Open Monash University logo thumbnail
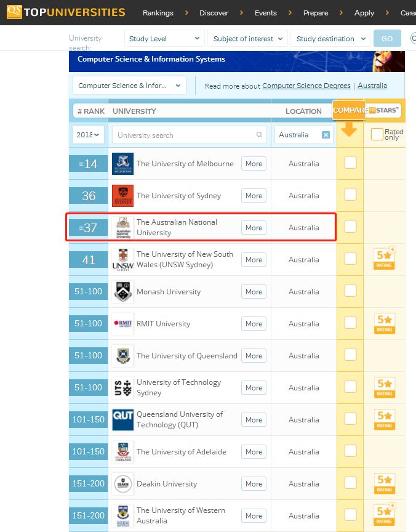The width and height of the screenshot is (416, 532). pos(122,292)
